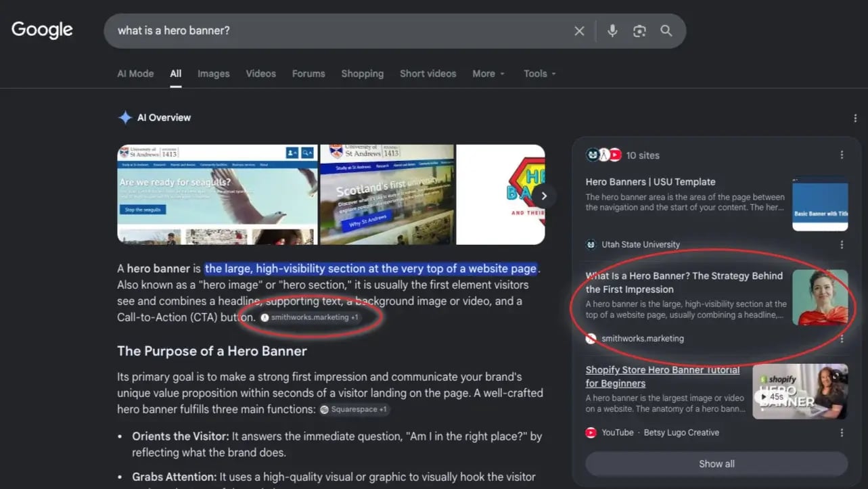Click the Utah State University favicon
Viewport: 868px width, 489px height.
pyautogui.click(x=591, y=245)
